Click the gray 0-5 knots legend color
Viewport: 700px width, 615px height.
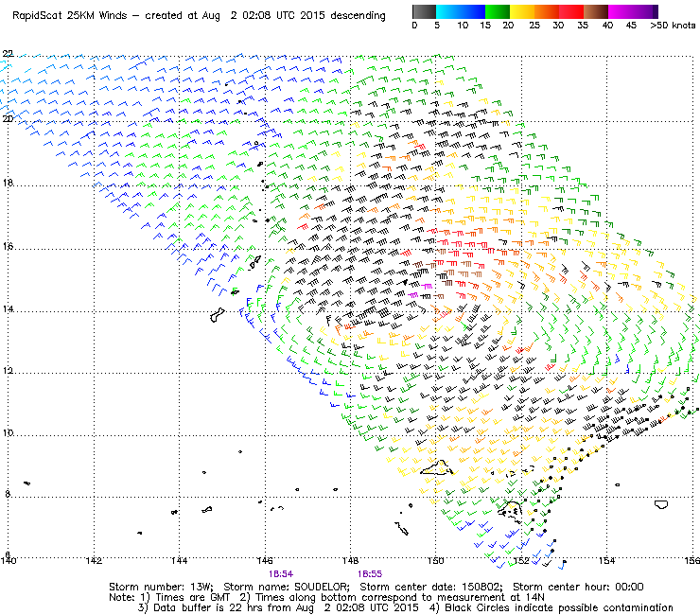(424, 11)
